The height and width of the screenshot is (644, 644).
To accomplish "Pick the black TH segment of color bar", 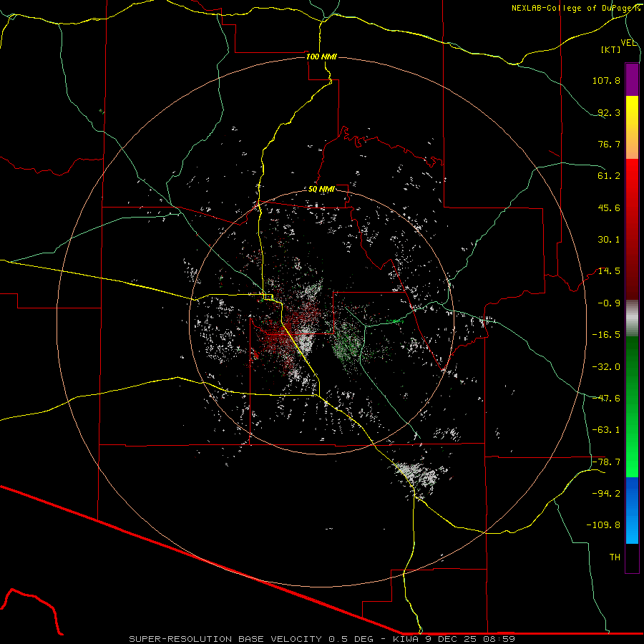I will (x=632, y=558).
